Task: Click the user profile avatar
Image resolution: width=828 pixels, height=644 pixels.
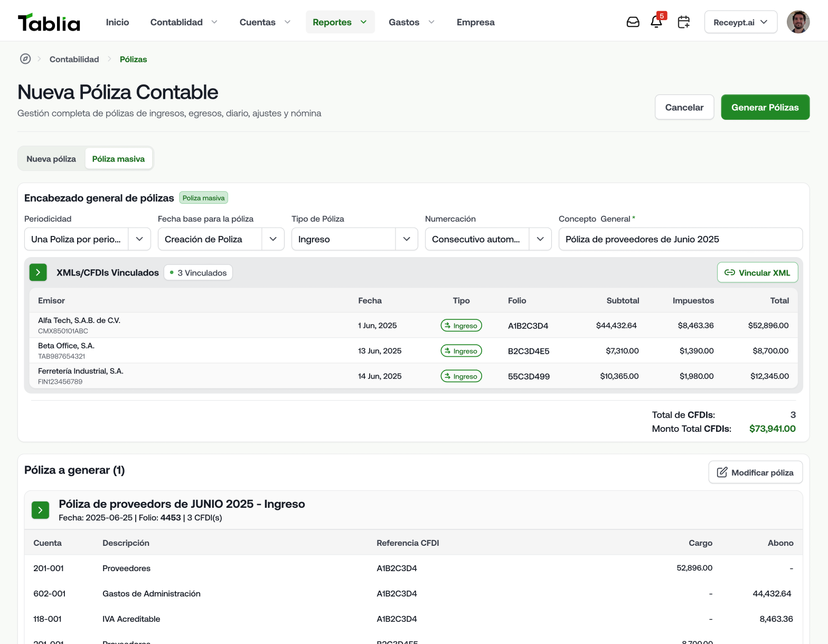Action: point(798,22)
